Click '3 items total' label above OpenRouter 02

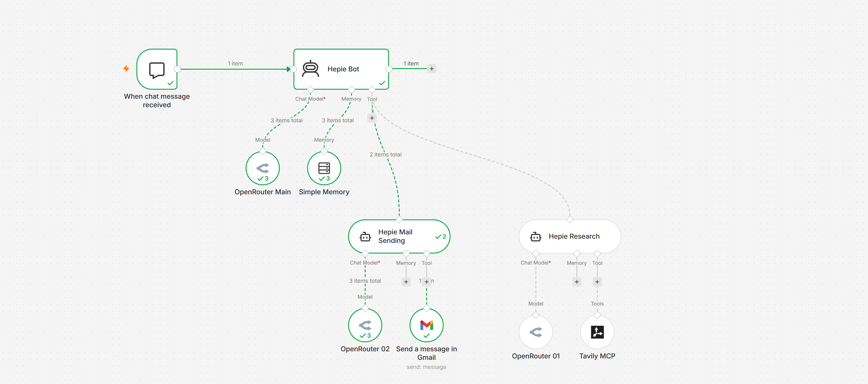click(365, 281)
